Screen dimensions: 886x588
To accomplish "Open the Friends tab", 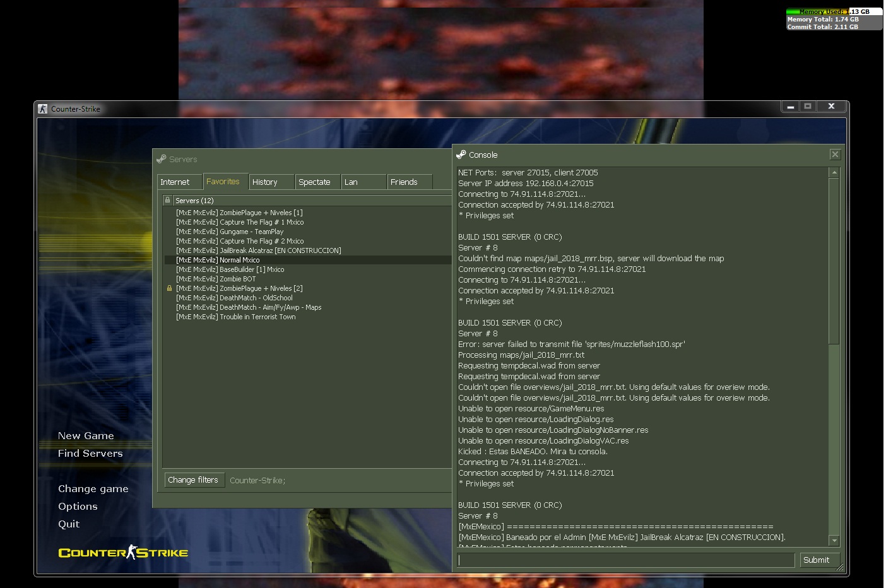I will pyautogui.click(x=410, y=182).
